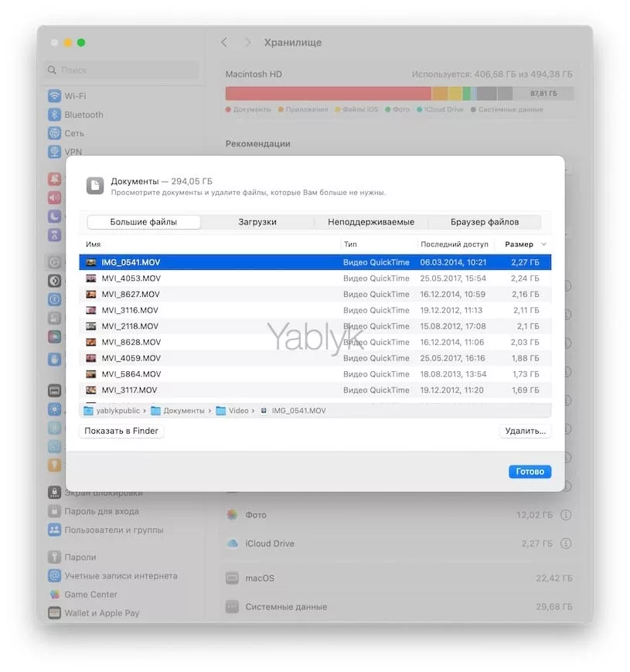
Task: Click the Удалить... button
Action: coord(525,431)
